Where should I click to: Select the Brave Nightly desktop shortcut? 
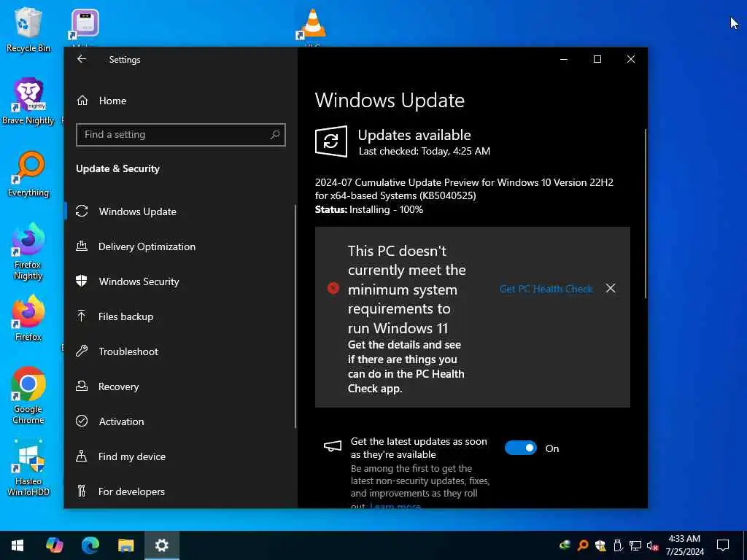tap(28, 101)
